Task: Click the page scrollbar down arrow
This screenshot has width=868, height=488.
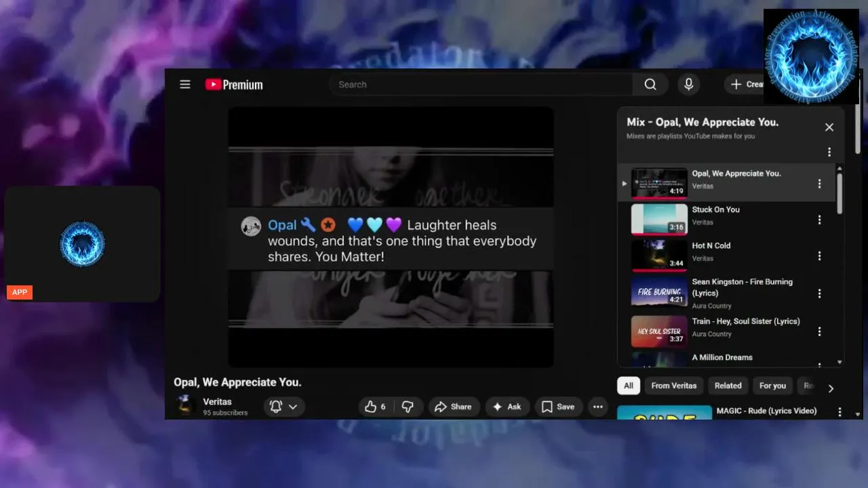Action: point(858,414)
